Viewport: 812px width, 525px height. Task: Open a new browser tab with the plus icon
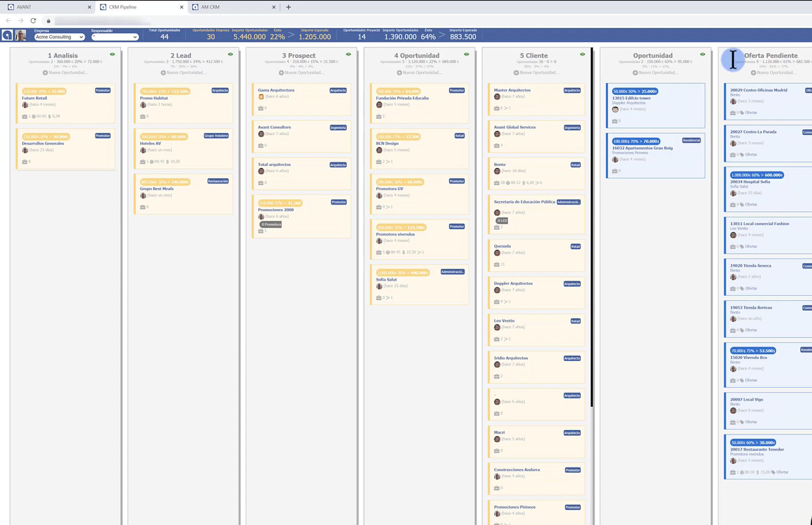click(x=288, y=7)
